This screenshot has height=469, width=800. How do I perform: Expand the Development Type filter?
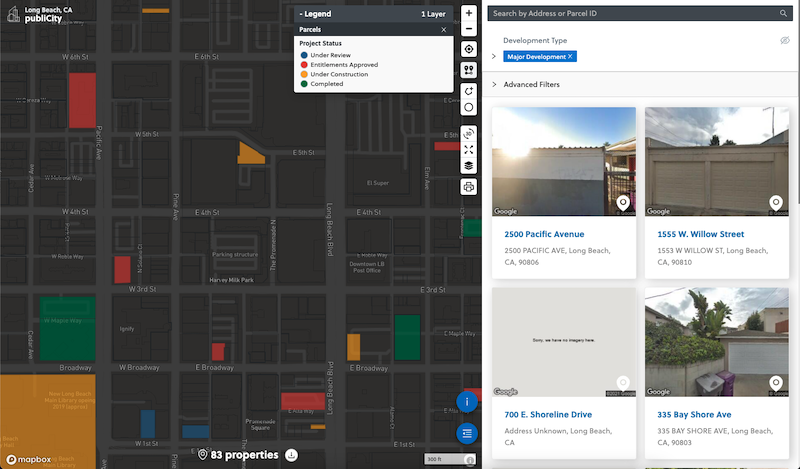(x=493, y=56)
